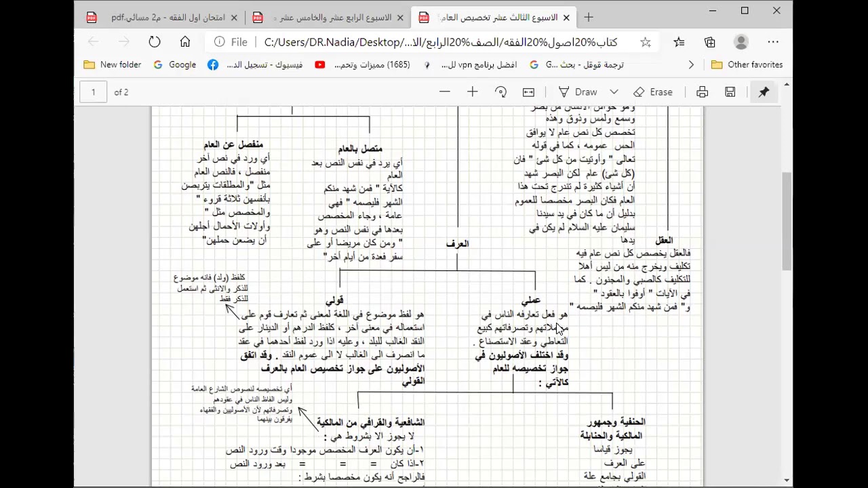Click the Back navigation arrow
The image size is (868, 488).
tap(93, 42)
